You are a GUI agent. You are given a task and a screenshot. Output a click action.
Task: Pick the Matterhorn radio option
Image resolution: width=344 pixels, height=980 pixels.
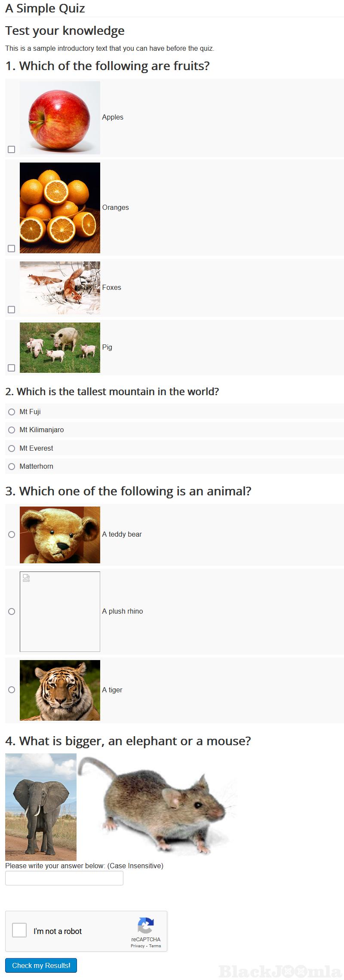pyautogui.click(x=12, y=467)
